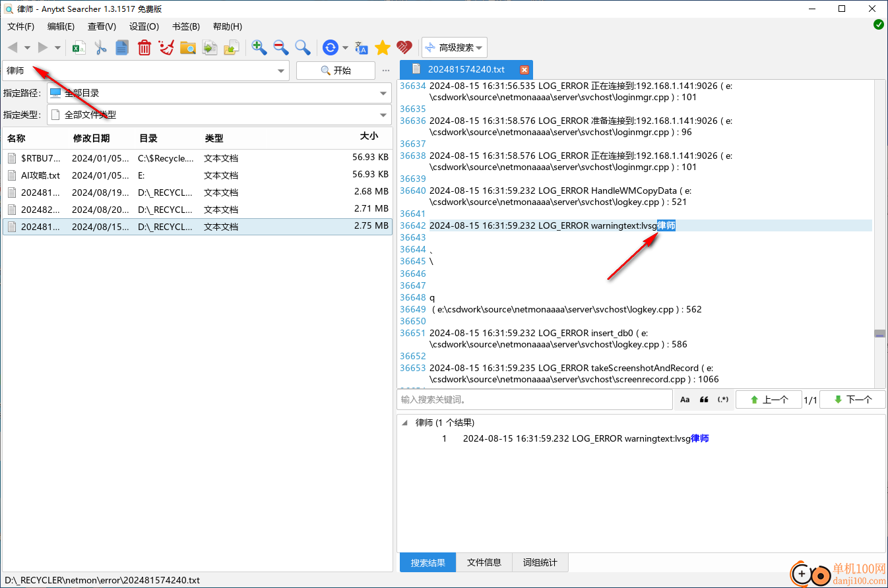Export results with the Excel icon
888x588 pixels.
pos(79,47)
